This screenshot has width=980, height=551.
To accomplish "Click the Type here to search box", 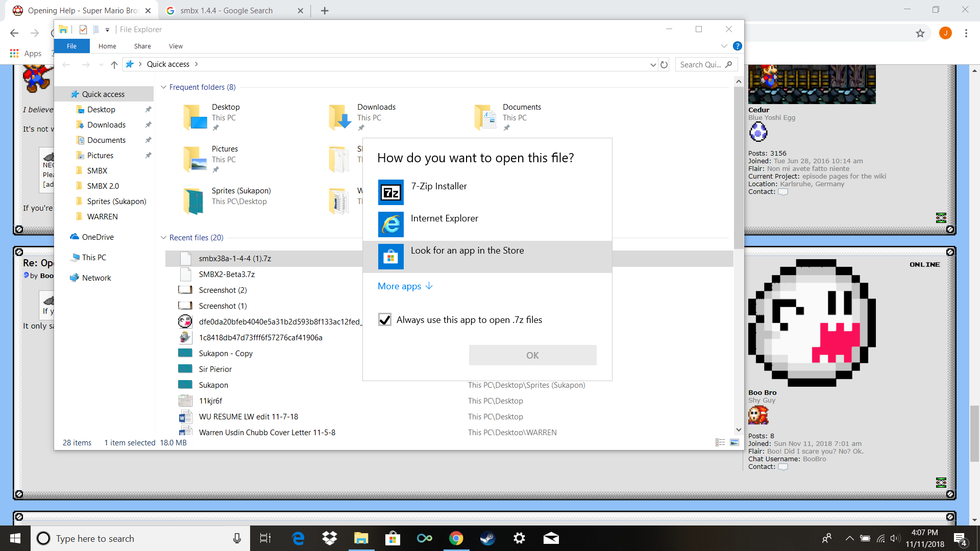I will 140,538.
